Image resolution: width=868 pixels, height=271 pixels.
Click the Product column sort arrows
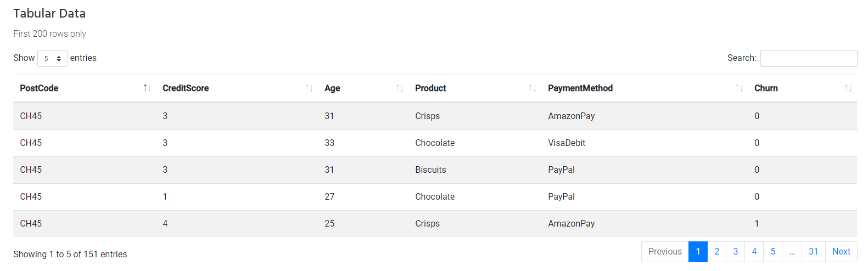[x=533, y=88]
